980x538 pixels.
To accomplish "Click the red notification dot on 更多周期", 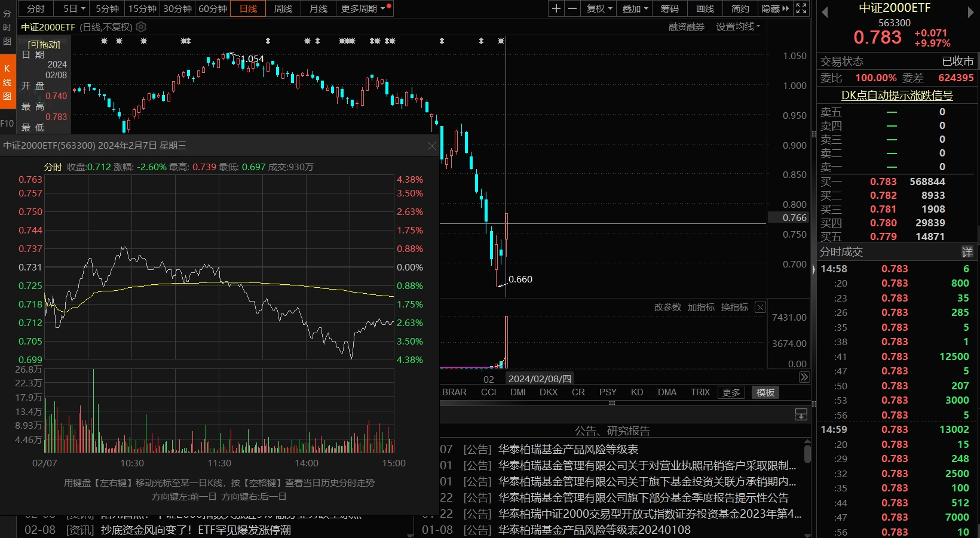I will pos(389,6).
